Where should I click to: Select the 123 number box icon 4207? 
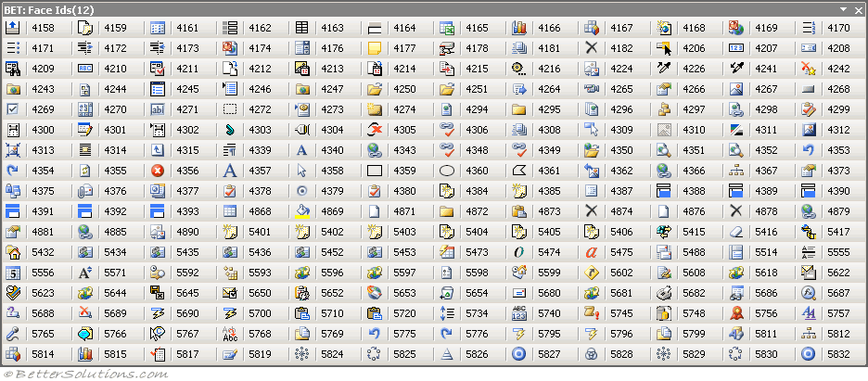[735, 48]
